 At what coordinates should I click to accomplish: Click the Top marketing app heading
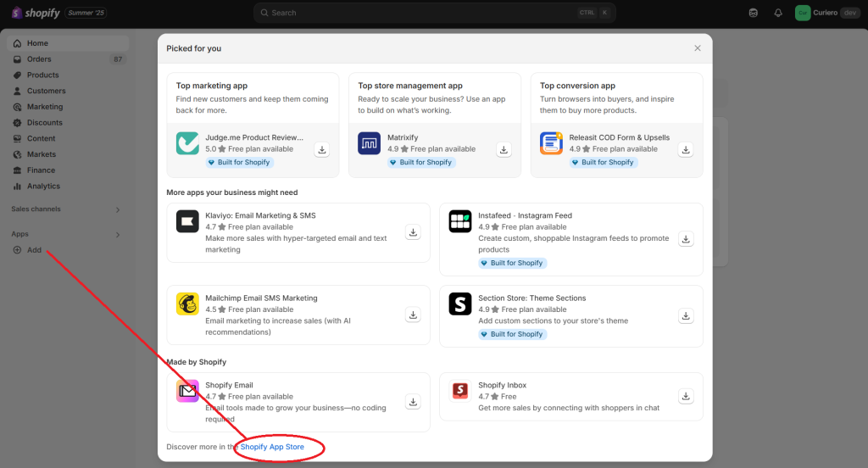pyautogui.click(x=211, y=86)
